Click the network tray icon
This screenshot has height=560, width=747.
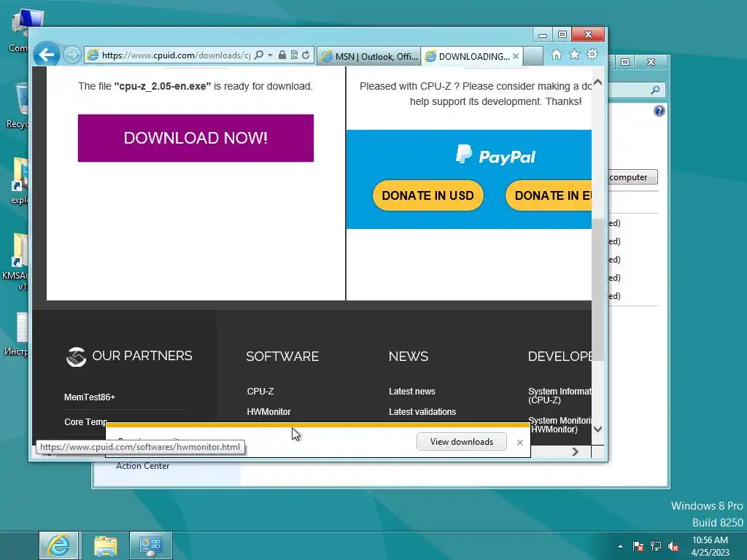[656, 546]
